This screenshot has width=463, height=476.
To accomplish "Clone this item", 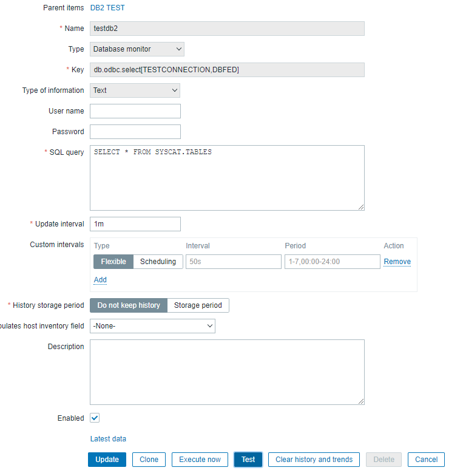I will 149,460.
